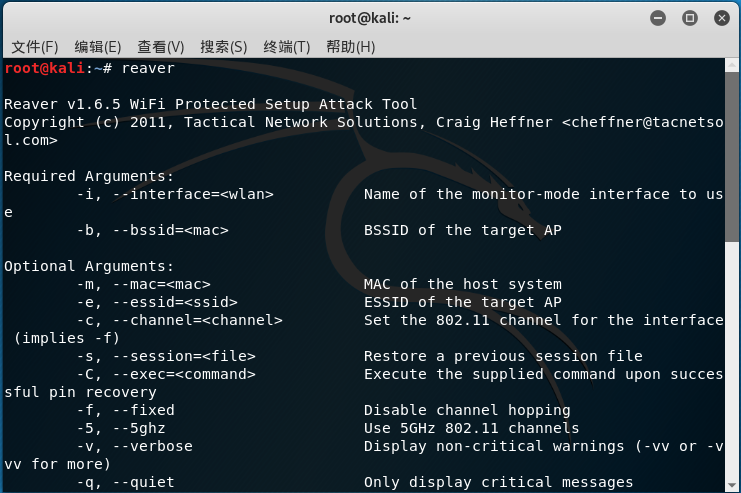Click the Optional Arguments heading
The width and height of the screenshot is (741, 493).
pyautogui.click(x=89, y=267)
